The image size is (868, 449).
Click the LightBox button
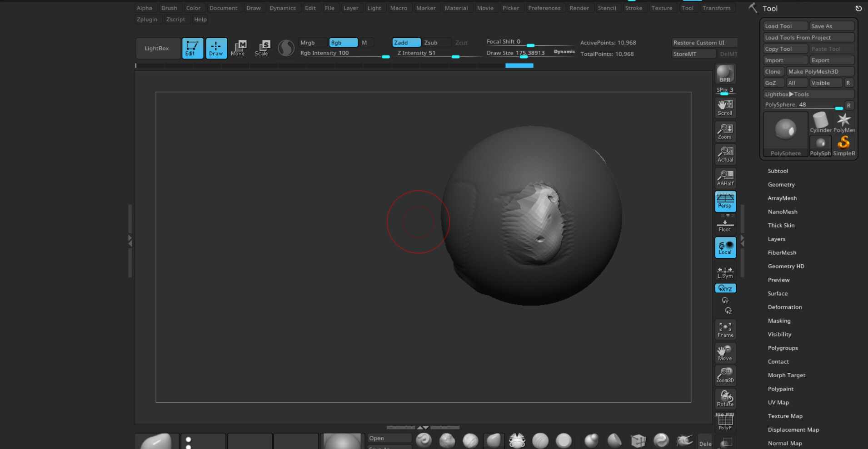pyautogui.click(x=157, y=48)
